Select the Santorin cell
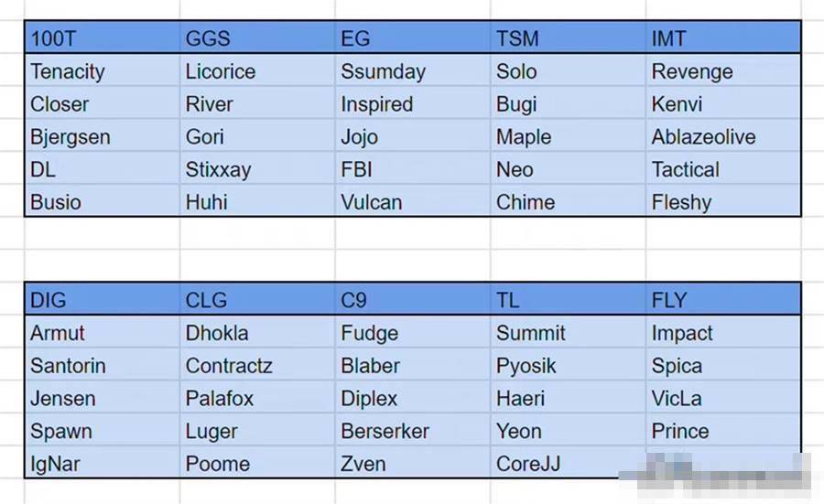 tap(102, 365)
